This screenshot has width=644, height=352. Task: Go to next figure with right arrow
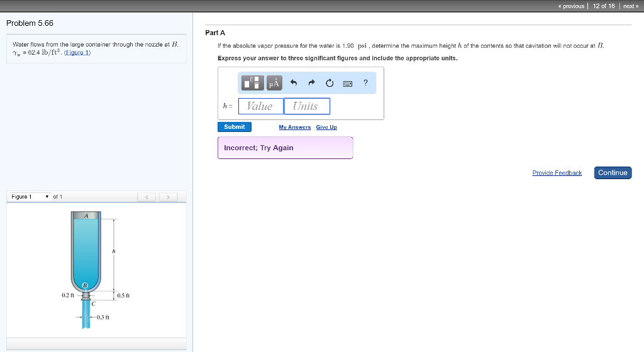[168, 197]
